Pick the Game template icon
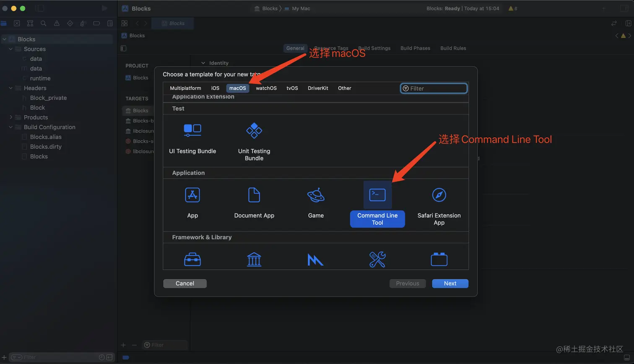 pyautogui.click(x=316, y=195)
